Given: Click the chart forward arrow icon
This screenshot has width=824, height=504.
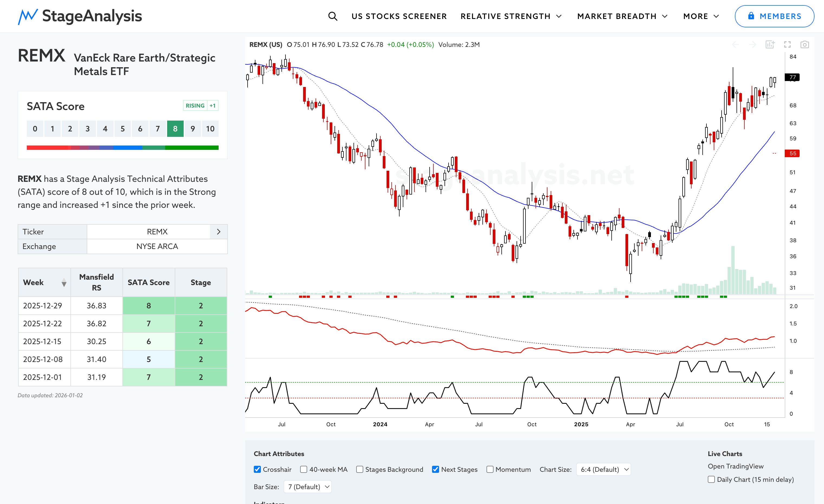Looking at the screenshot, I should [x=752, y=44].
